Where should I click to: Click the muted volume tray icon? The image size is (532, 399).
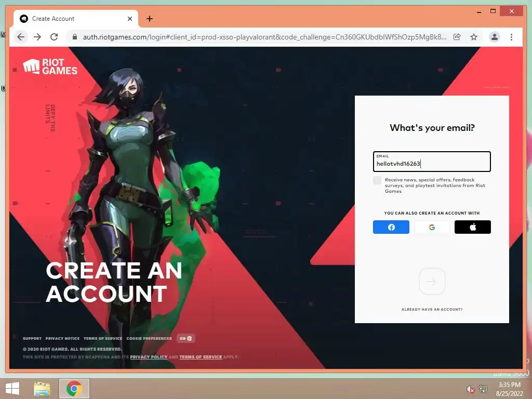(x=470, y=390)
